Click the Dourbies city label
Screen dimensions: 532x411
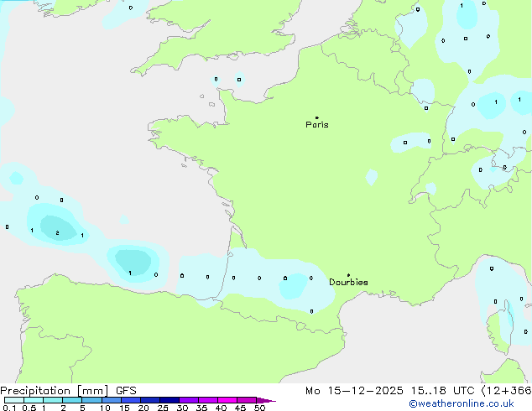(348, 282)
